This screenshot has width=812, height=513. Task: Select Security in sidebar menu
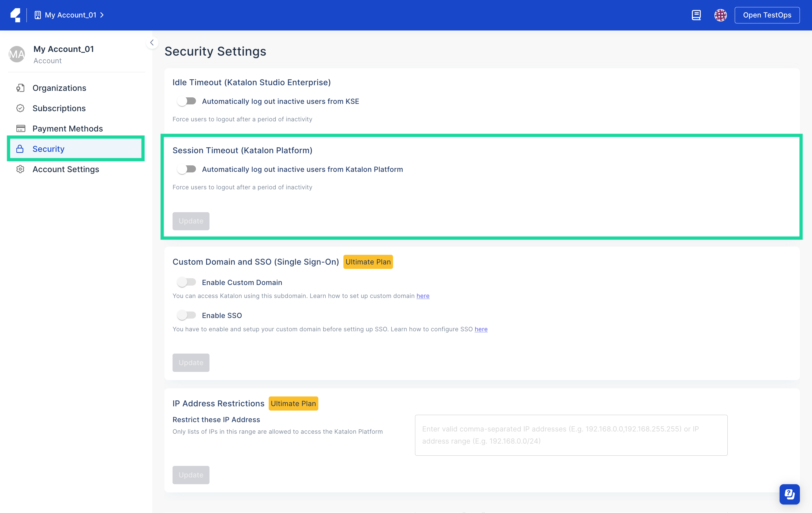pyautogui.click(x=48, y=149)
